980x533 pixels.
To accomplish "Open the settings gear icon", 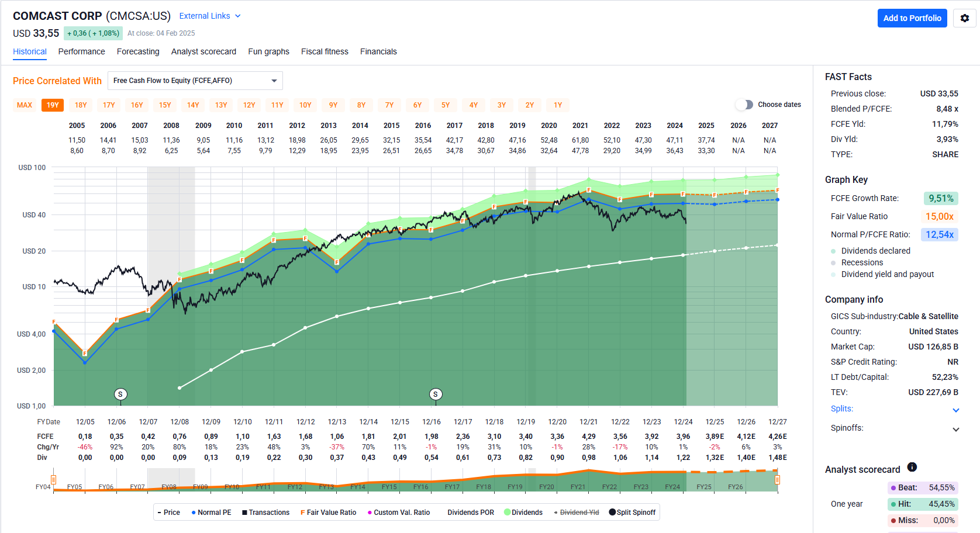I will click(964, 18).
